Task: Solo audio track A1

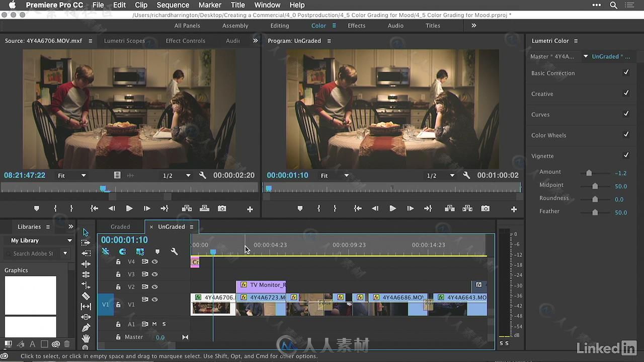Action: pyautogui.click(x=164, y=324)
